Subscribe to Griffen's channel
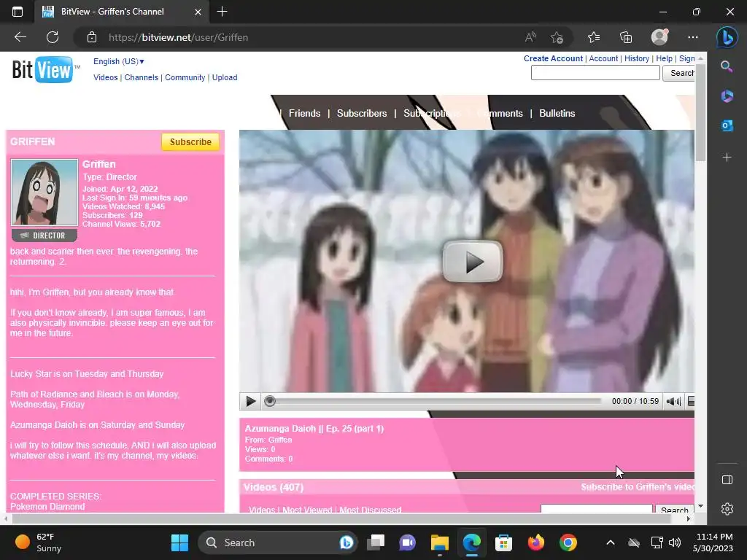Image resolution: width=747 pixels, height=560 pixels. point(190,142)
